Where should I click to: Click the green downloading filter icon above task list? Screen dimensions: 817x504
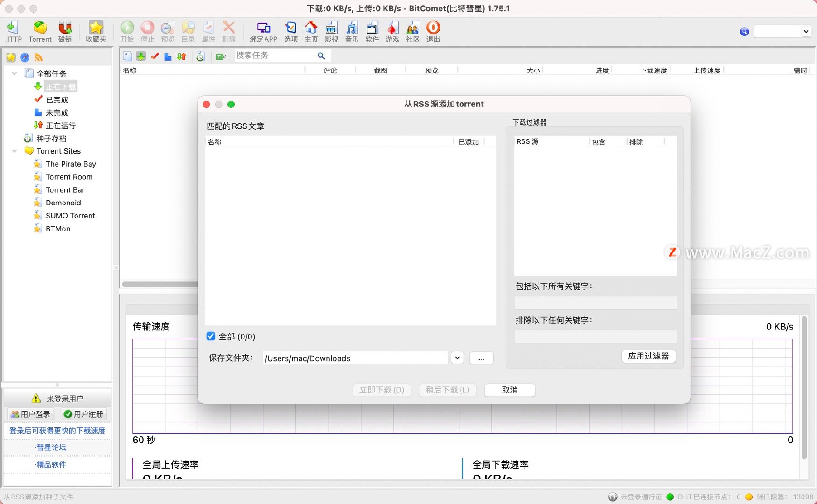[x=140, y=56]
